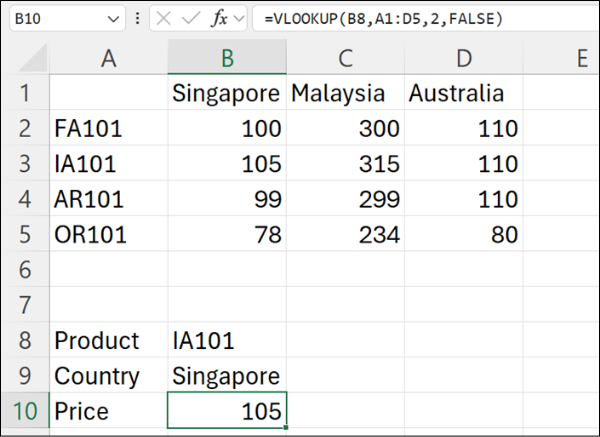Select column A header
Image resolution: width=600 pixels, height=437 pixels.
point(108,59)
